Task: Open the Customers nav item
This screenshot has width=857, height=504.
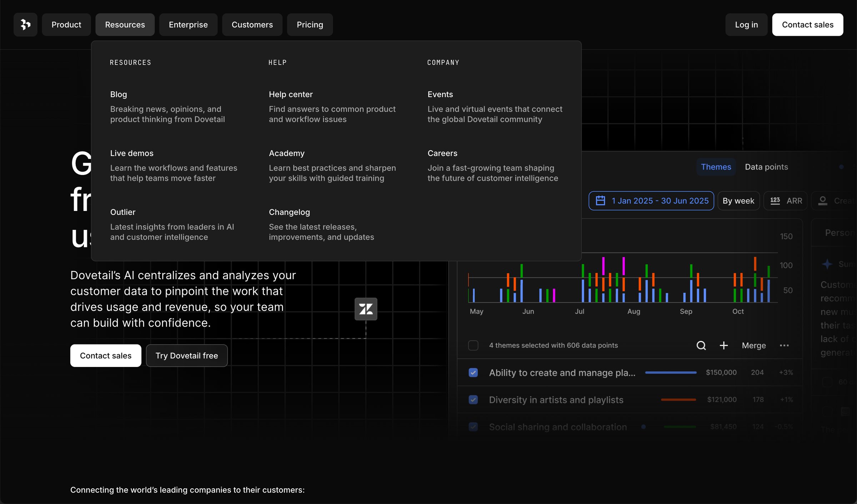Action: (x=252, y=25)
